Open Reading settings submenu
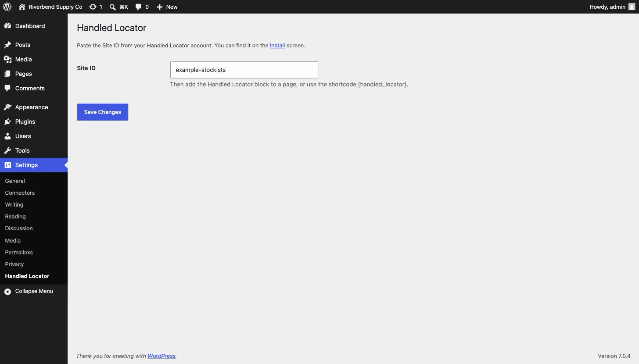Image resolution: width=639 pixels, height=364 pixels. click(15, 216)
